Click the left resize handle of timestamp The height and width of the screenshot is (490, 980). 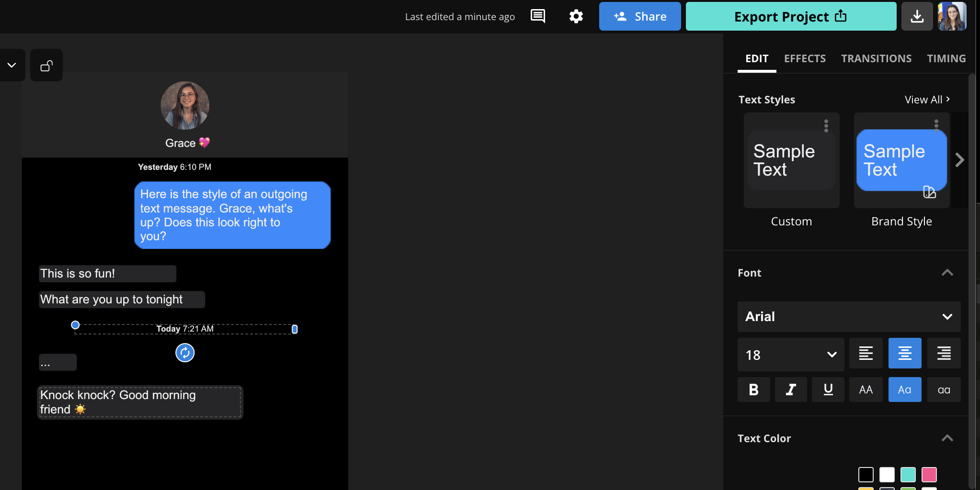(75, 325)
